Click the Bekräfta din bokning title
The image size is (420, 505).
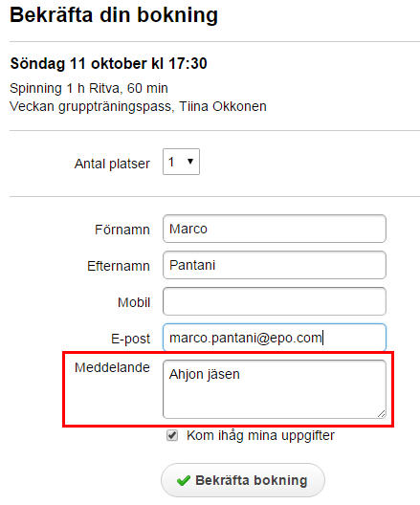pos(114,15)
